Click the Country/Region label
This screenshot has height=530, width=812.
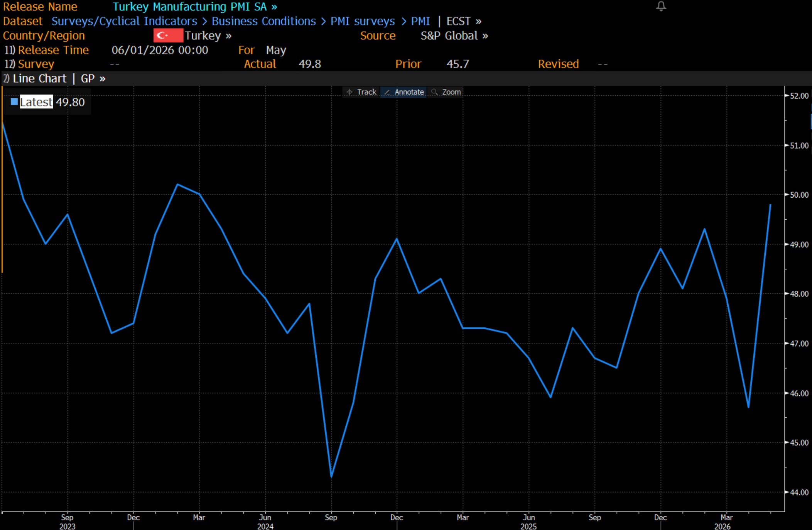44,36
